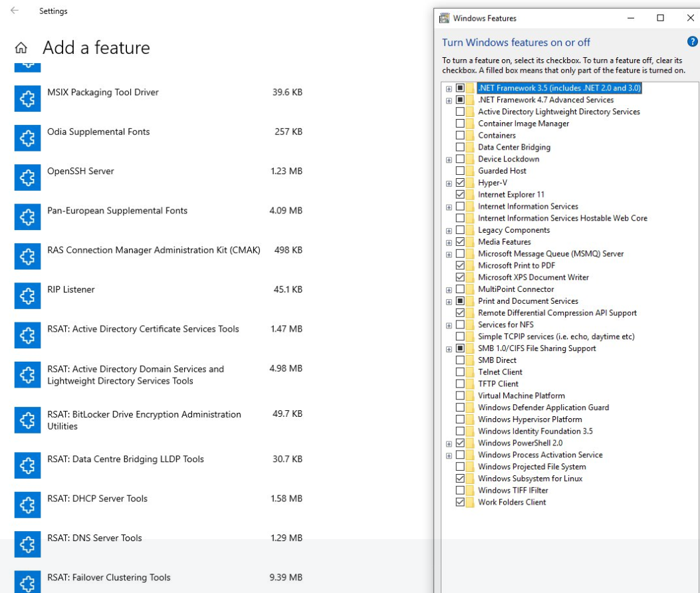This screenshot has width=700, height=593.
Task: Enable the Telnet Client checkbox
Action: [x=460, y=372]
